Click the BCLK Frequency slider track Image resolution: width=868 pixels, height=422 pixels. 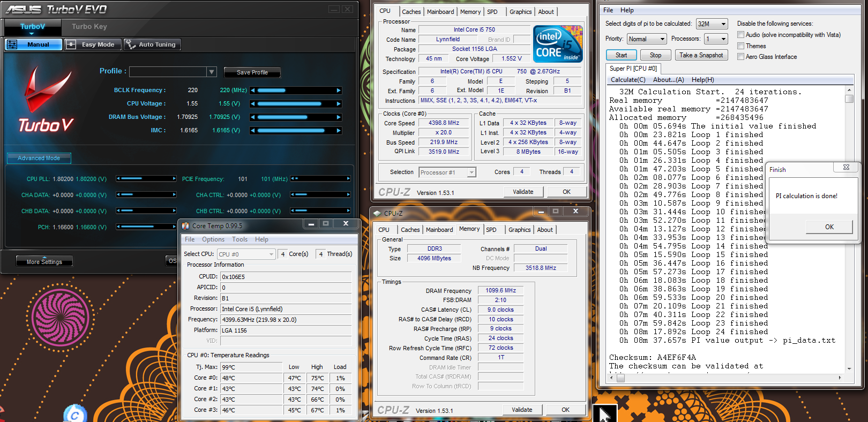click(x=296, y=91)
